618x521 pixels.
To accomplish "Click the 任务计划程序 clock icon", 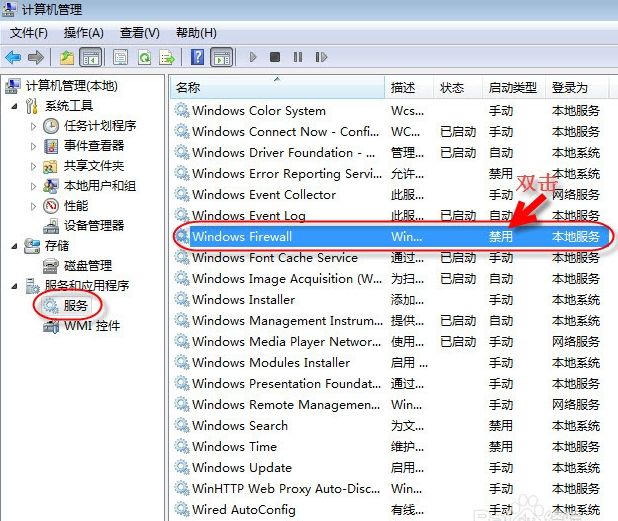I will 51,126.
